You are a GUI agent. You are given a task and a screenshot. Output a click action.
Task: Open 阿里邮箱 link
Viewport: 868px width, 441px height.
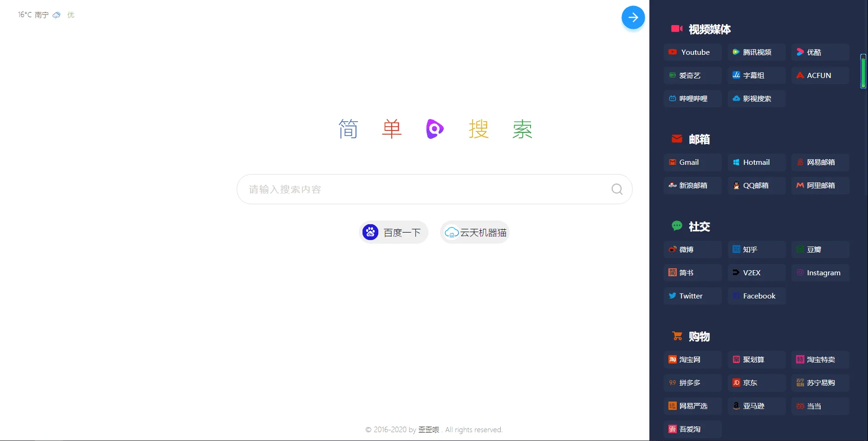(820, 186)
